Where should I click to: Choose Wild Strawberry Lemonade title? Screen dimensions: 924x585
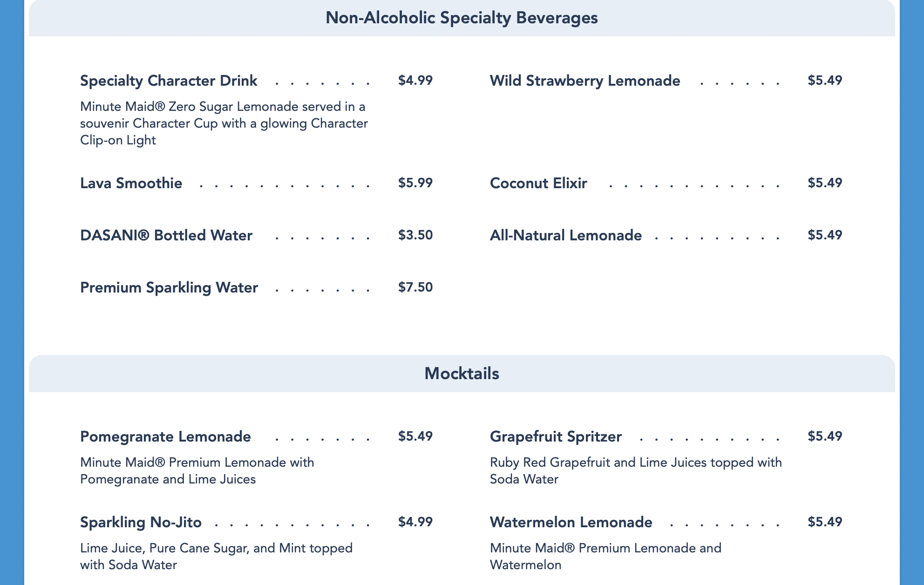coord(585,81)
